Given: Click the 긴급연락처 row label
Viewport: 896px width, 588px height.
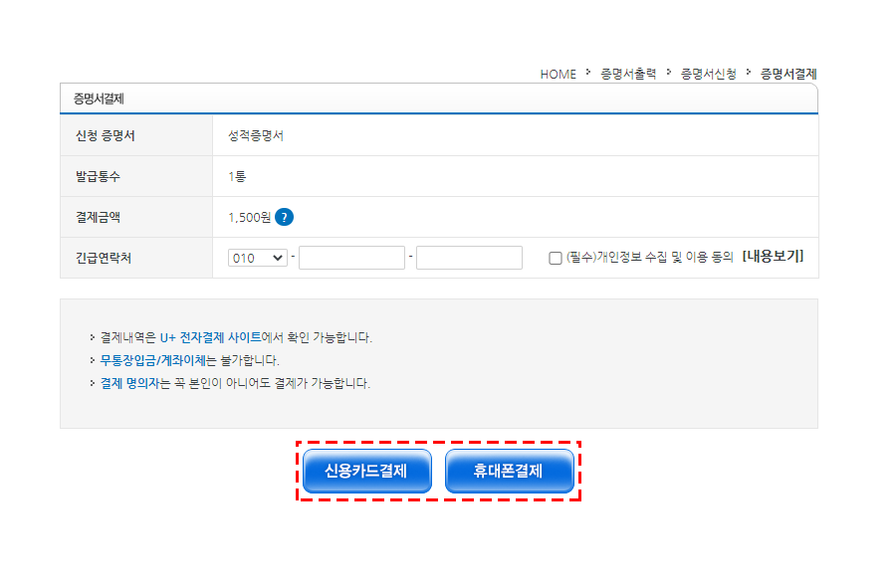Looking at the screenshot, I should 104,258.
